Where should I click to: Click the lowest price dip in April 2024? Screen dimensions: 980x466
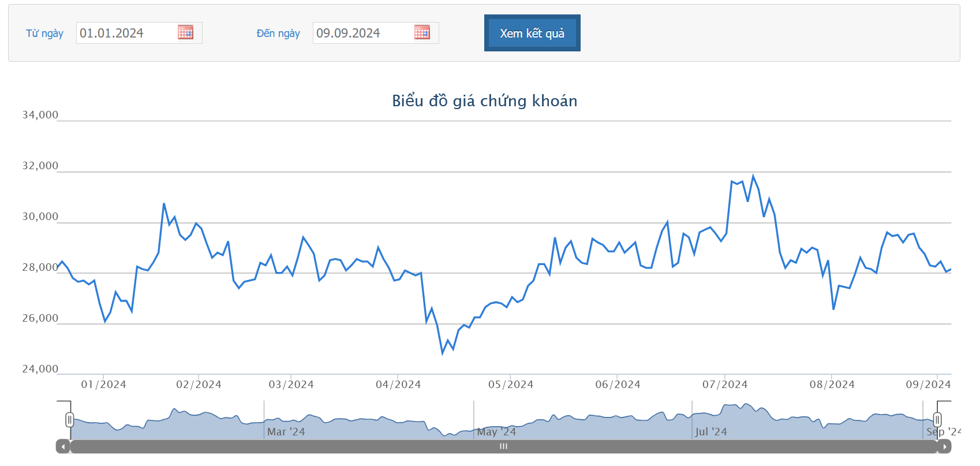coord(443,353)
